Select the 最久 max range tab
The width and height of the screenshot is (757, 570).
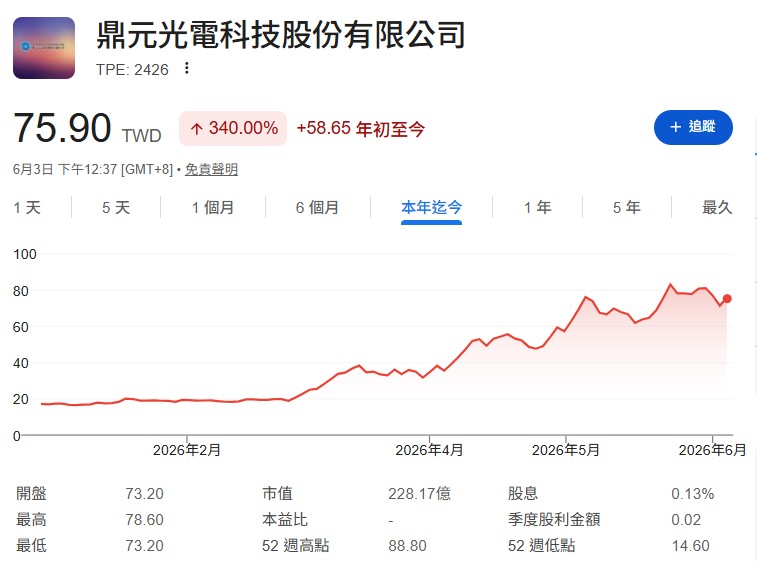717,208
